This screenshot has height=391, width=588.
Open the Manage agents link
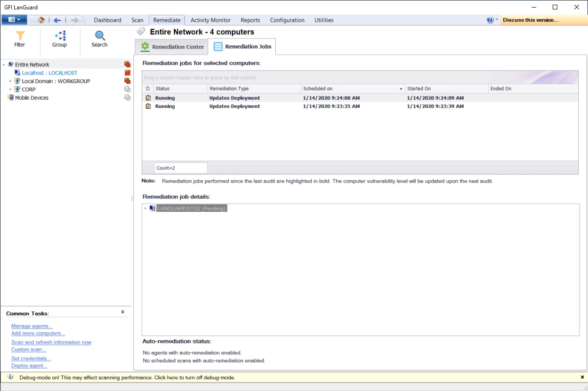32,326
